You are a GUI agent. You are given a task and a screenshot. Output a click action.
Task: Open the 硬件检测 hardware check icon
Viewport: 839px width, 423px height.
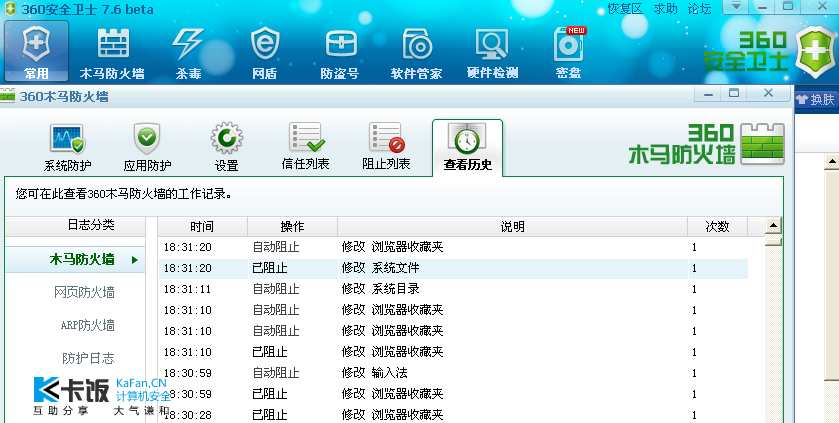click(492, 53)
